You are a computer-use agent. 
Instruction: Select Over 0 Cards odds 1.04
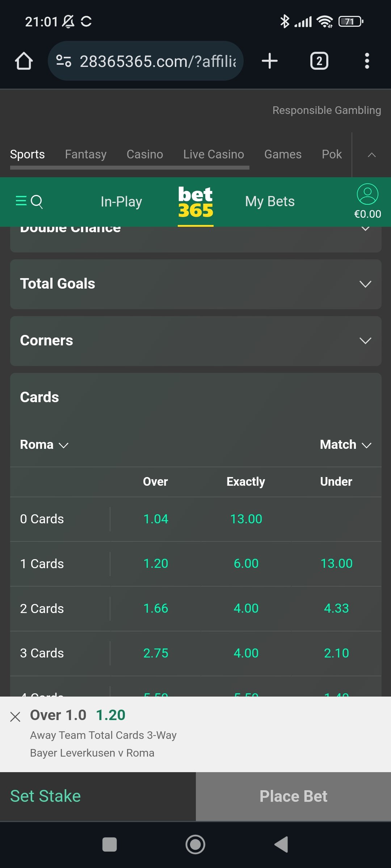point(156,519)
